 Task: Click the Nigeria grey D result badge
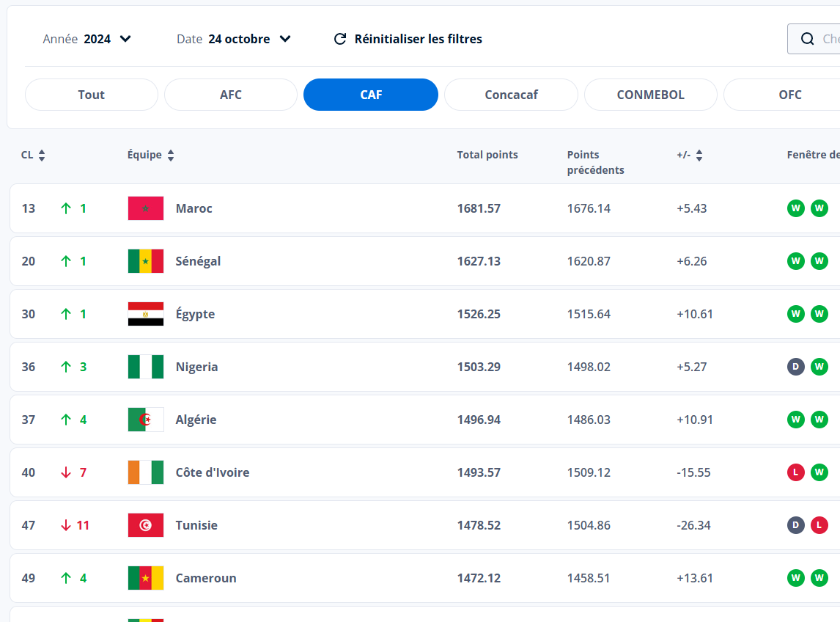point(795,367)
